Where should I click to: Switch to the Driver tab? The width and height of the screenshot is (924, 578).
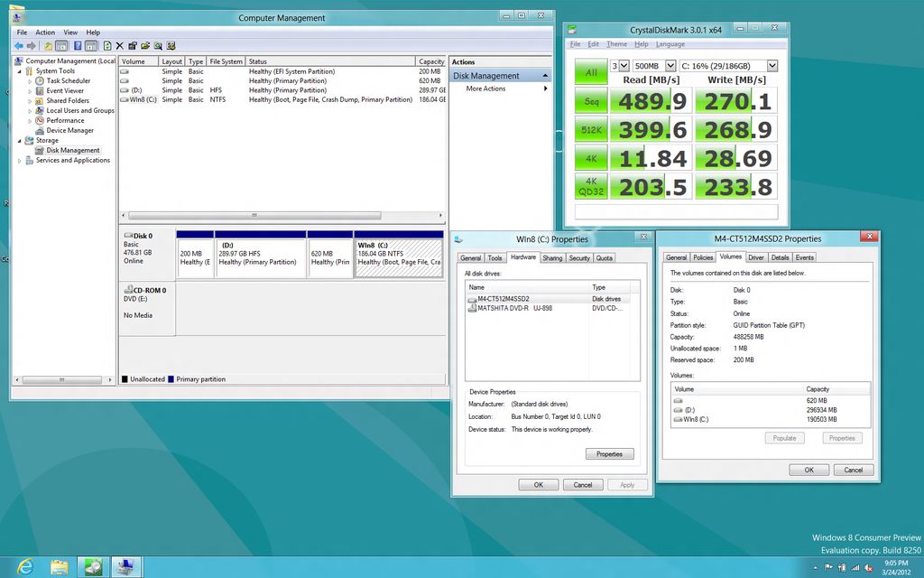[x=755, y=257]
